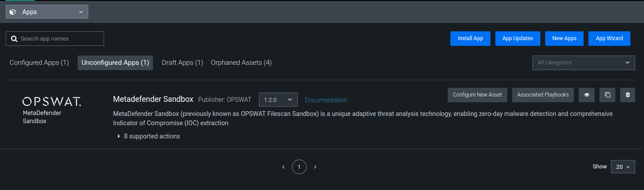Switch to the Configured Apps tab

click(x=39, y=63)
